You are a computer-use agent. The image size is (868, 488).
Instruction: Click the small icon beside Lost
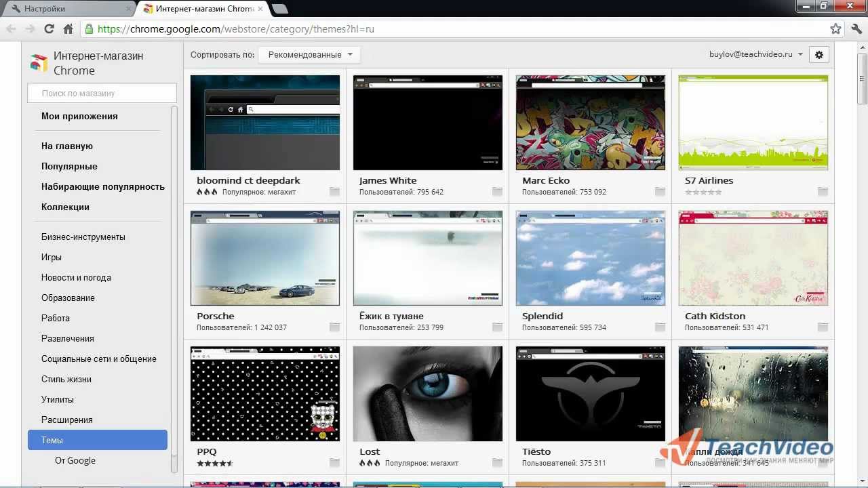[x=497, y=463]
